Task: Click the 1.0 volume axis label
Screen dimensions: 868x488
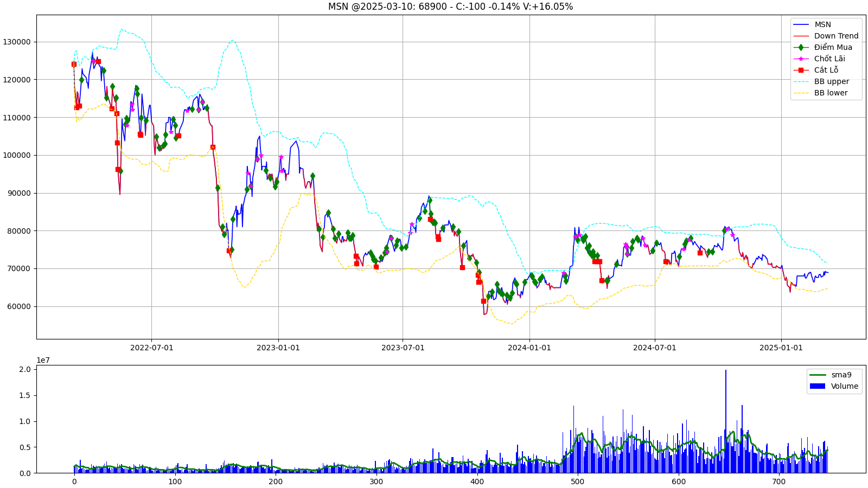Action: [x=25, y=421]
